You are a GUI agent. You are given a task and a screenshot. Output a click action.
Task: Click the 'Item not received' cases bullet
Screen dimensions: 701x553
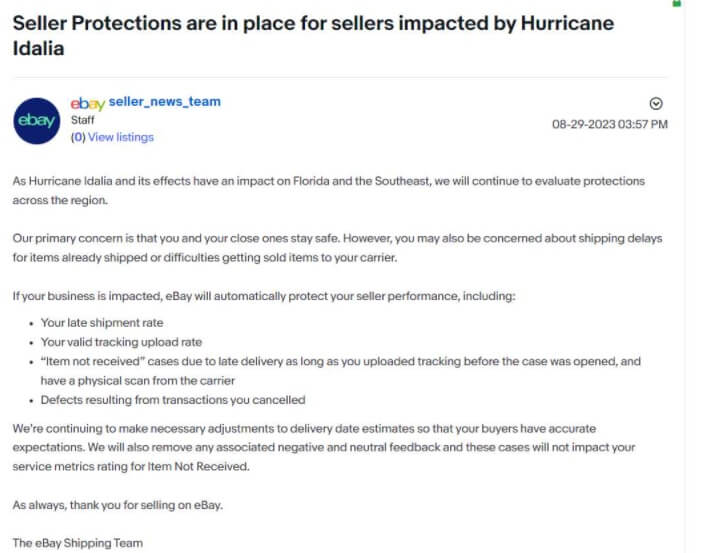pyautogui.click(x=340, y=361)
